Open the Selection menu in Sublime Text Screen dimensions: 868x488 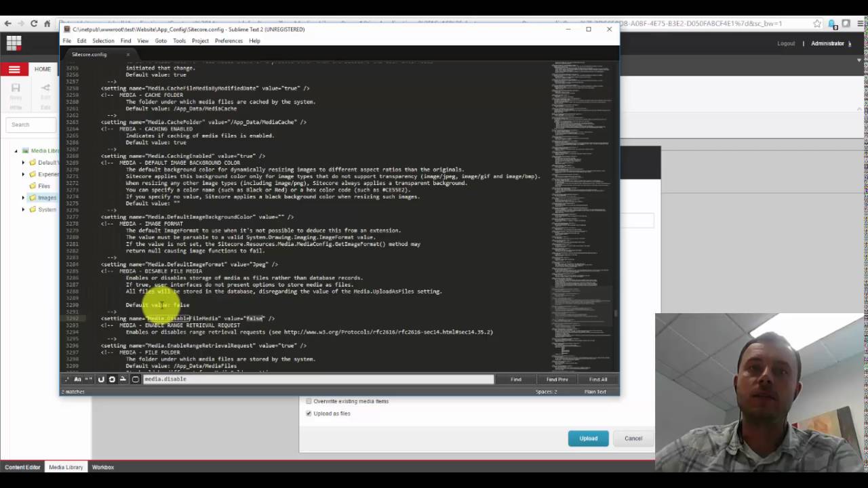pos(103,41)
